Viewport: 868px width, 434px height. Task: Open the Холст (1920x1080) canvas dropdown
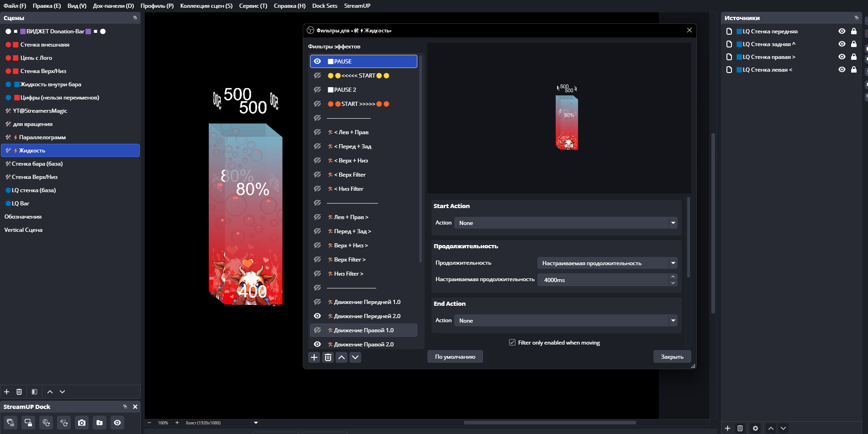tap(256, 423)
